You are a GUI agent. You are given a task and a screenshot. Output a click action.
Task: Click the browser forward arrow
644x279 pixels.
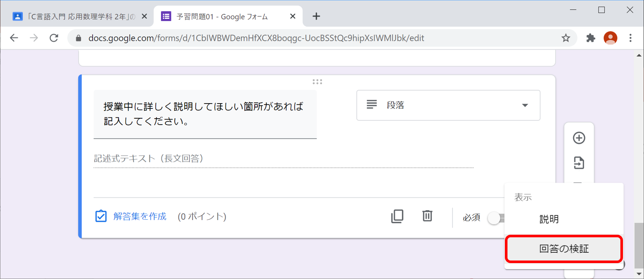point(34,38)
